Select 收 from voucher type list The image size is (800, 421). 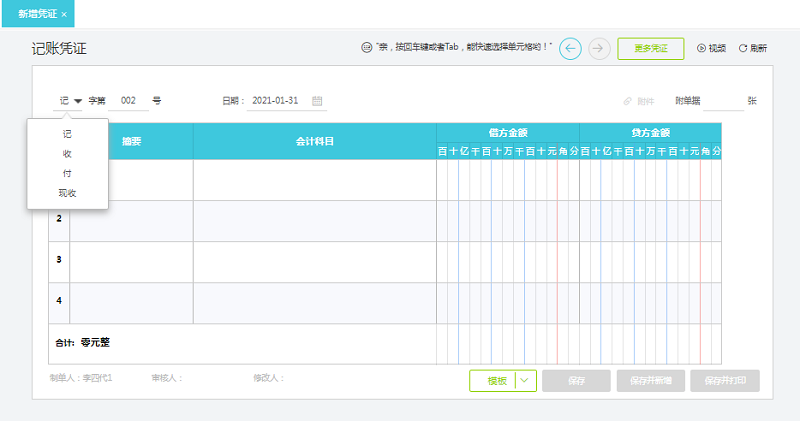point(67,153)
